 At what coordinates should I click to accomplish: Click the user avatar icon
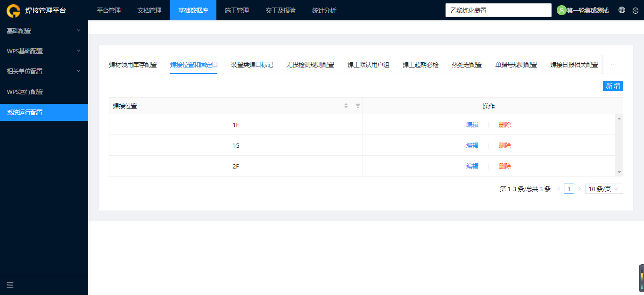561,10
